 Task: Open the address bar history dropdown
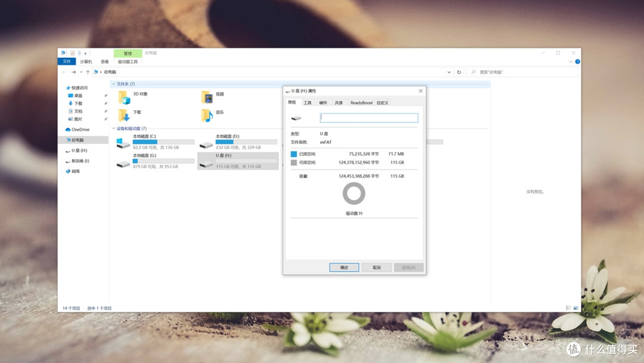coord(449,72)
